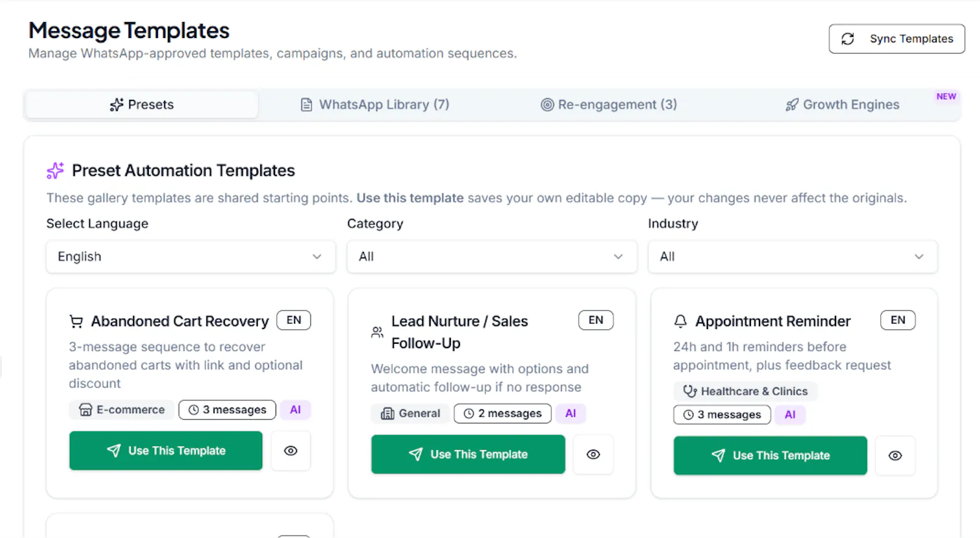Click the document icon on WhatsApp Library tab

pos(307,105)
